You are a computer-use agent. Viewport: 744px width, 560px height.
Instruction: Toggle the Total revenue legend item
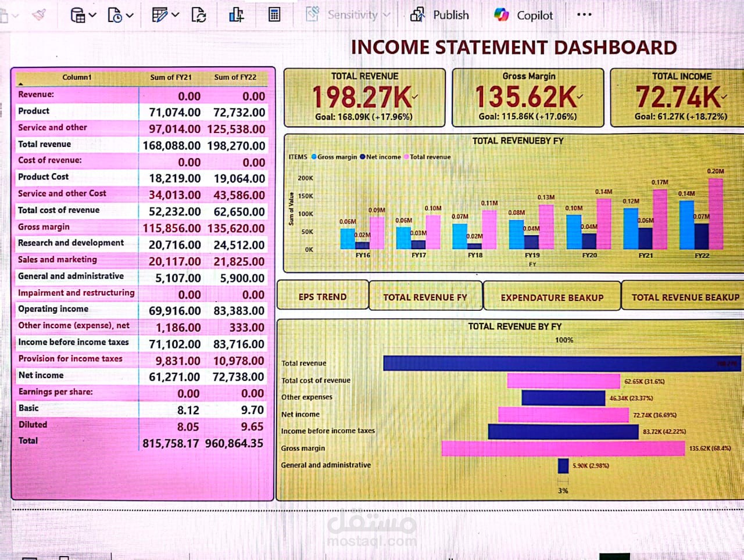[428, 157]
